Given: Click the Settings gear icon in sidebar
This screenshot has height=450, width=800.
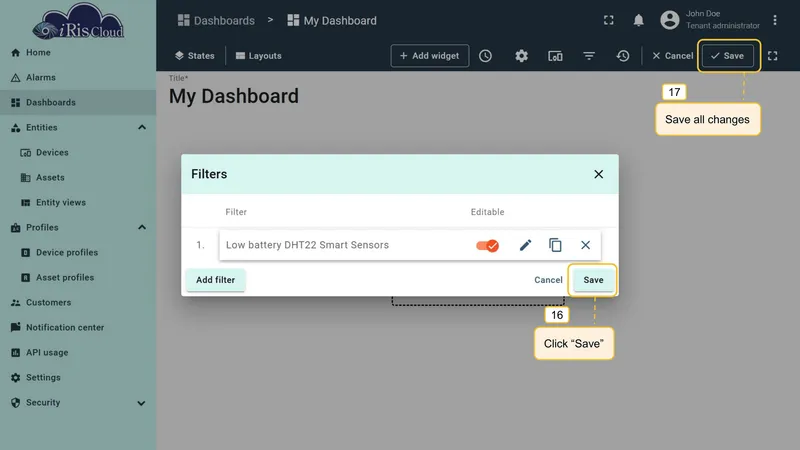Looking at the screenshot, I should pos(15,378).
